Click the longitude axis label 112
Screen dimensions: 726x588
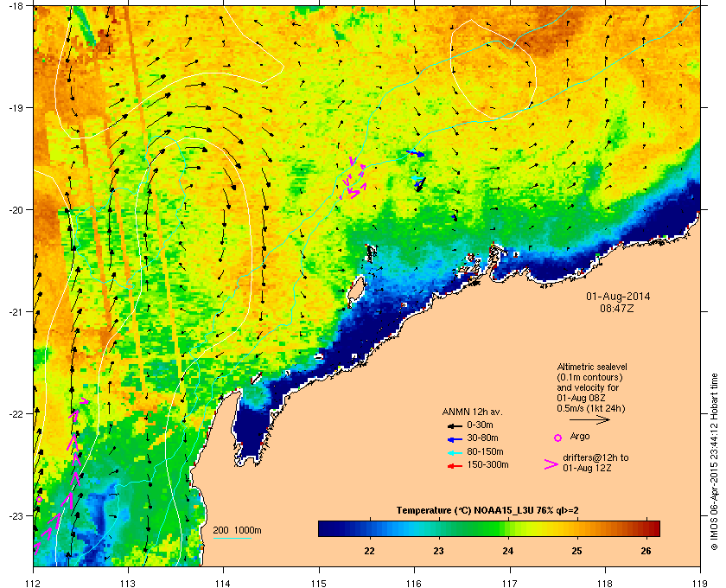(34, 583)
